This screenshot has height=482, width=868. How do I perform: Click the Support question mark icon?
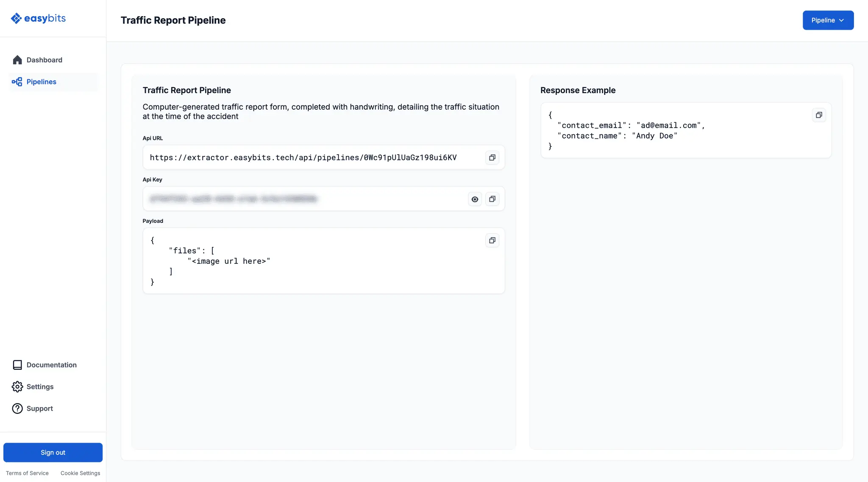[17, 408]
